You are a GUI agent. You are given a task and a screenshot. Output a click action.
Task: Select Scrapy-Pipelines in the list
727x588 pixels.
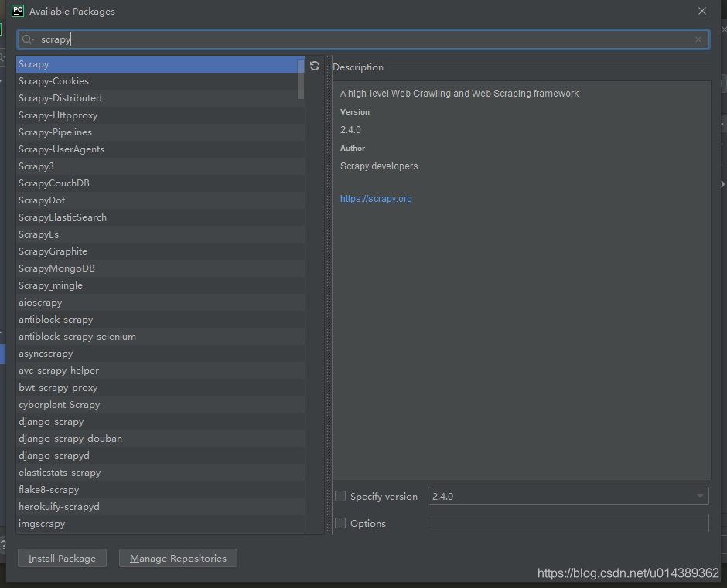160,132
